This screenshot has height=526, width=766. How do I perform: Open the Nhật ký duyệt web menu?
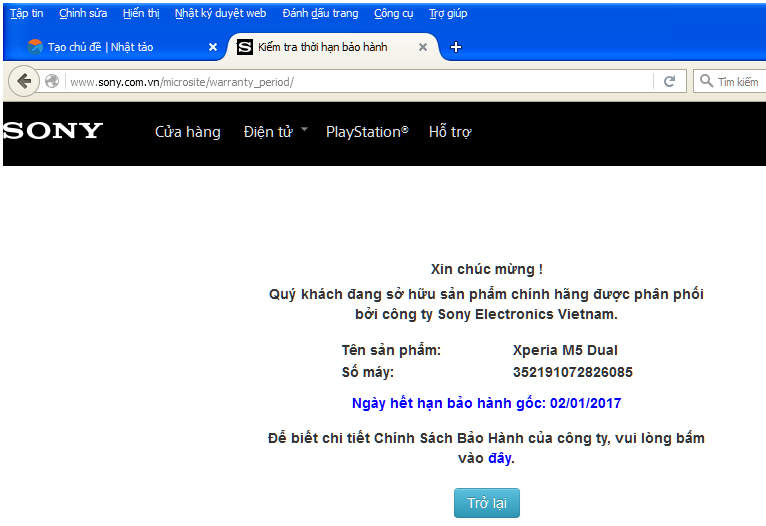220,13
